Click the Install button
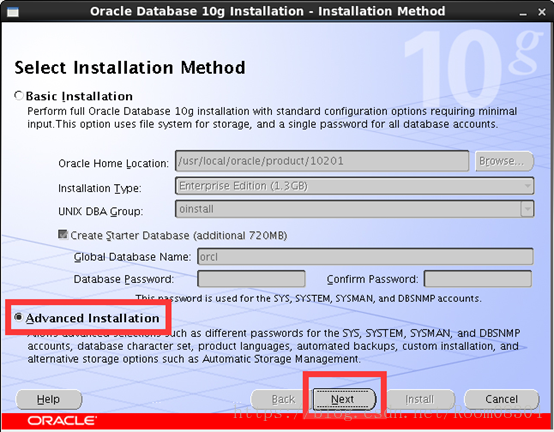The width and height of the screenshot is (554, 432). click(420, 400)
